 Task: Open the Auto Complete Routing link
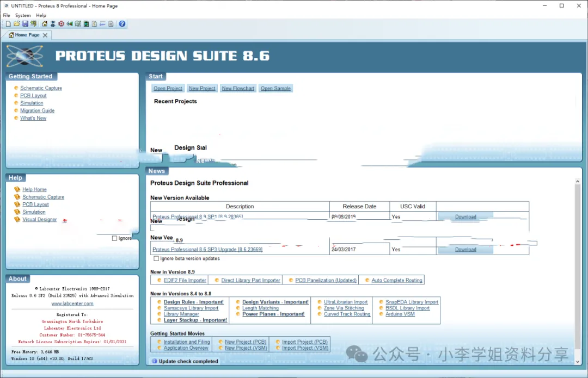[x=397, y=280]
